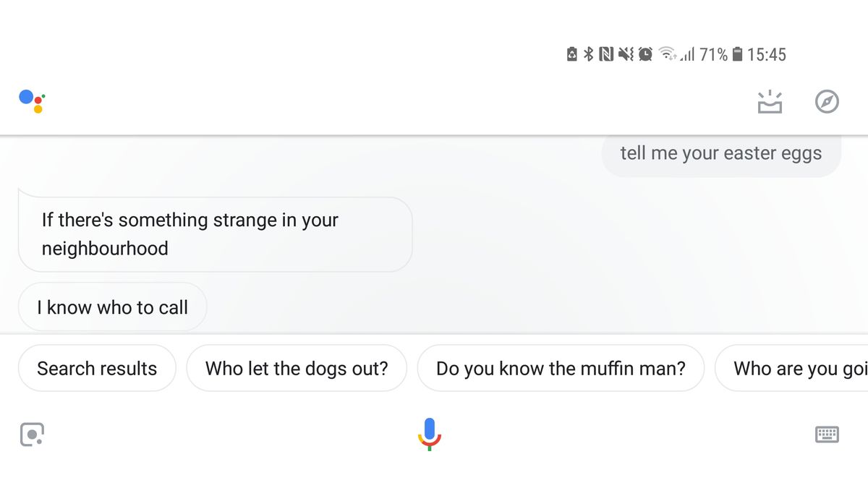The height and width of the screenshot is (488, 868).
Task: Launch Google Lens camera icon
Action: point(32,434)
